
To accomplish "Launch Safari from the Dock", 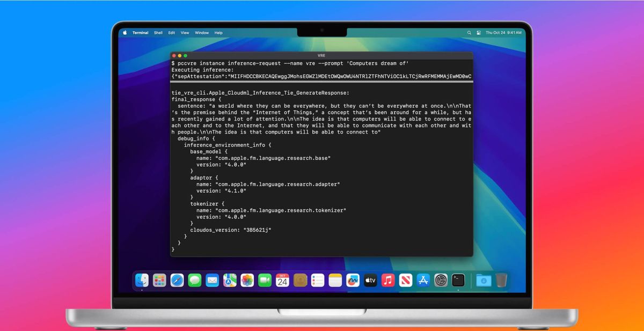I will [177, 280].
